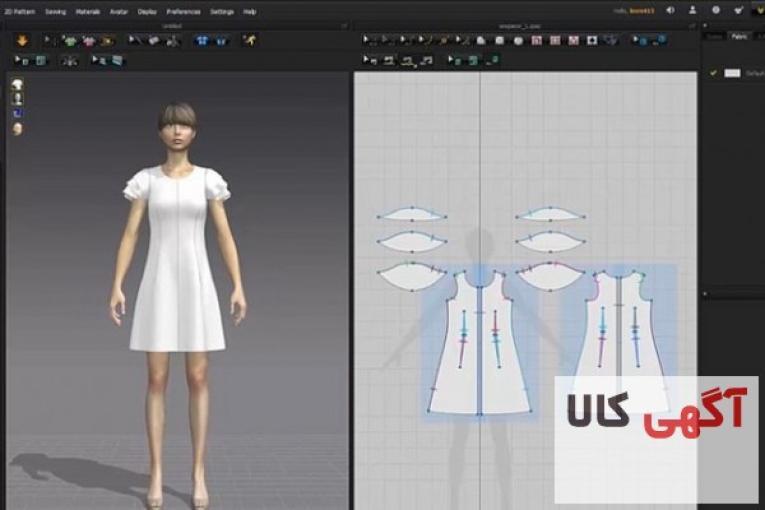
Task: Toggle avatar display icon in 3D view
Action: (17, 100)
